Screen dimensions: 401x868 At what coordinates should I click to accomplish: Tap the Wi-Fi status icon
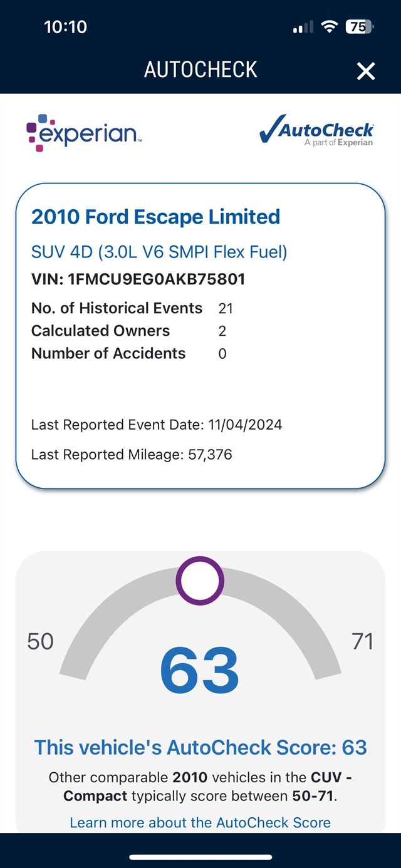(x=328, y=27)
